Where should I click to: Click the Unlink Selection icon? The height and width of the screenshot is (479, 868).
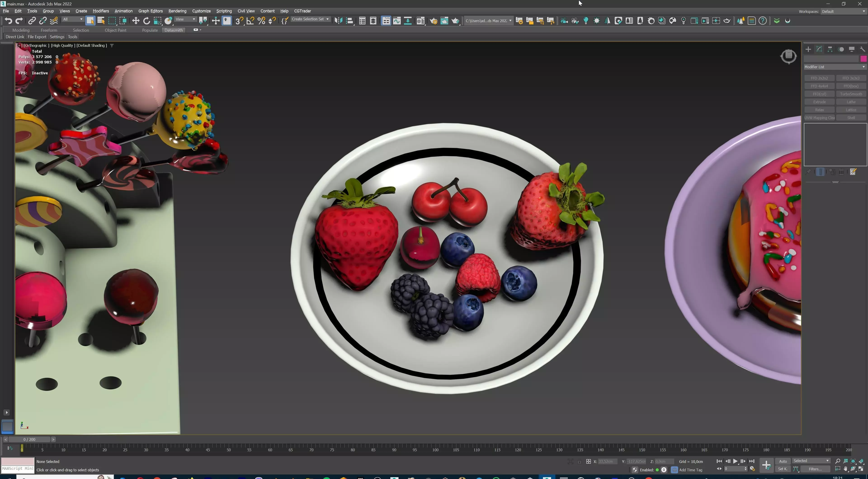point(43,21)
